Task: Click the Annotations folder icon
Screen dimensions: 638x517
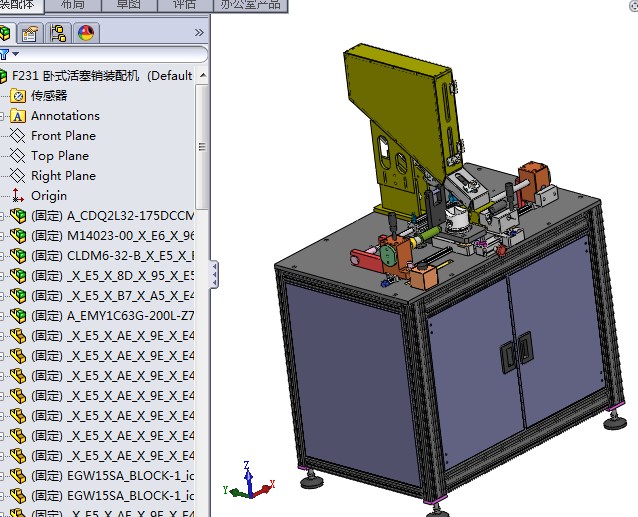Action: click(x=18, y=116)
